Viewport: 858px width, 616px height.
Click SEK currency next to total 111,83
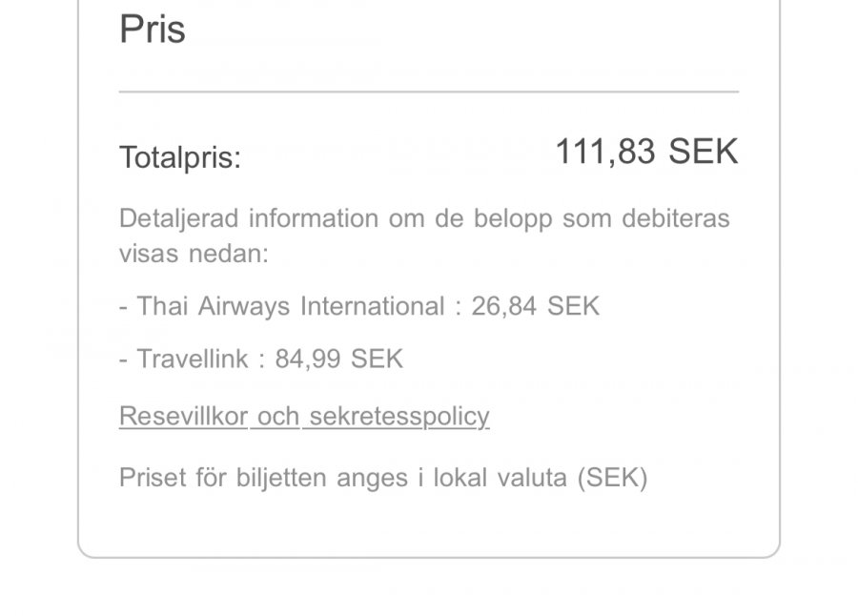coord(704,152)
